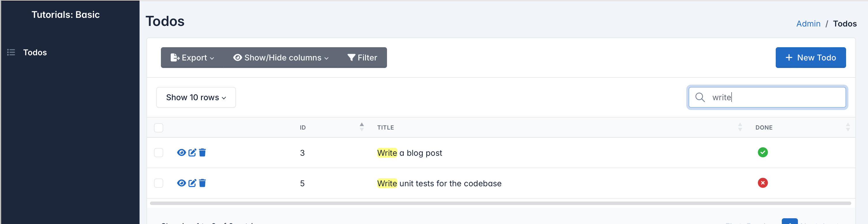Delete todo 5 with trash icon
Screen dimensions: 868x224
point(202,183)
